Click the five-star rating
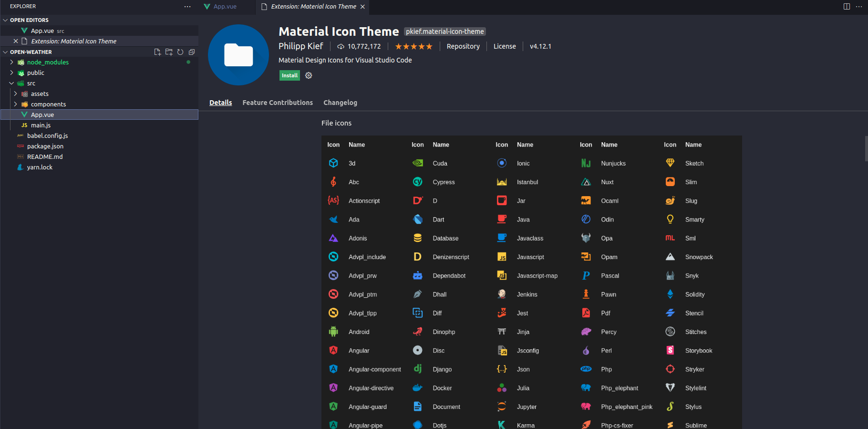The height and width of the screenshot is (429, 868). 413,46
